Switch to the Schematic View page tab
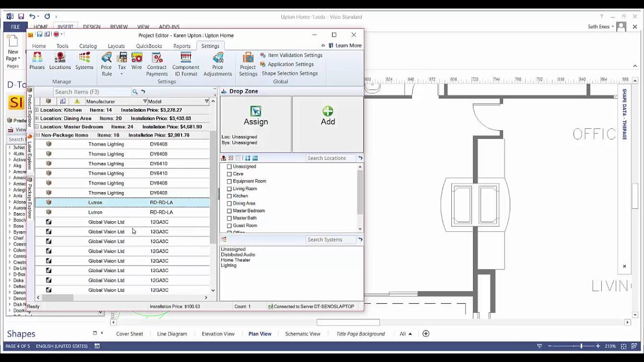 (302, 334)
